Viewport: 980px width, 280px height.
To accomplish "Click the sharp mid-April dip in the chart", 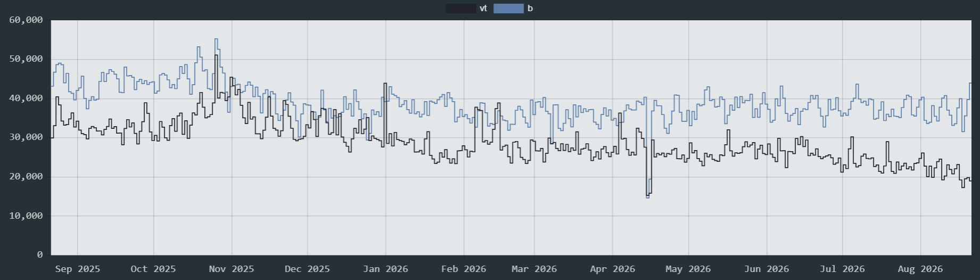I will point(648,196).
